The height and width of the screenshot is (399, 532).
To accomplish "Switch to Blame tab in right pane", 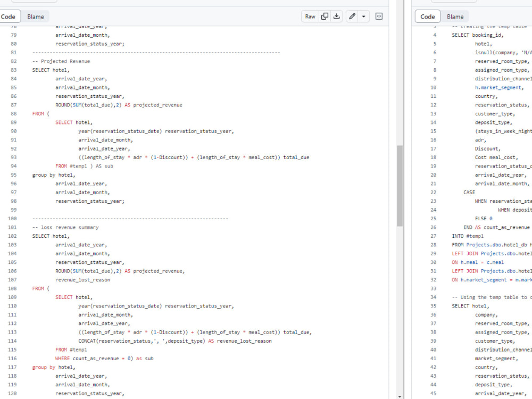I will tap(455, 16).
